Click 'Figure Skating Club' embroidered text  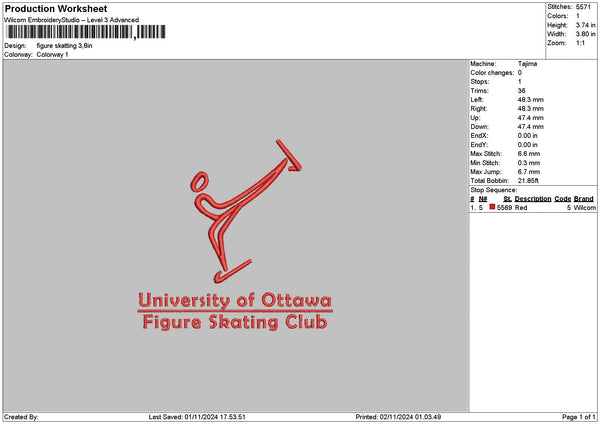pyautogui.click(x=235, y=322)
